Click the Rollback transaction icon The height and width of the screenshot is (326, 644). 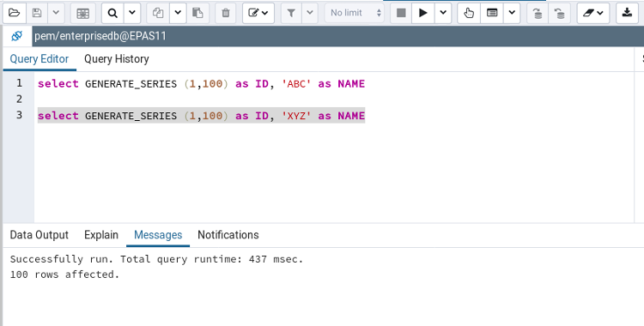pyautogui.click(x=559, y=13)
